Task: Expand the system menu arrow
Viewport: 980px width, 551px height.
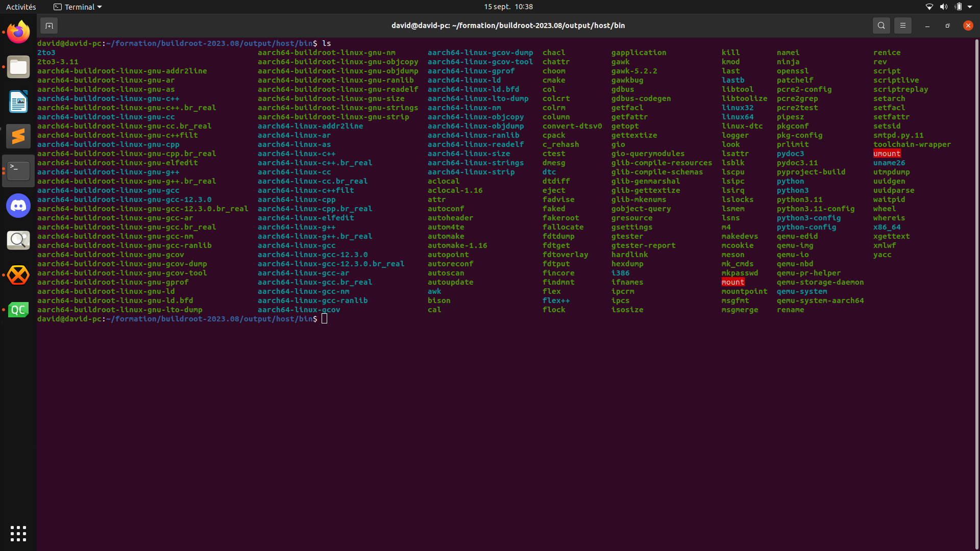Action: (970, 7)
